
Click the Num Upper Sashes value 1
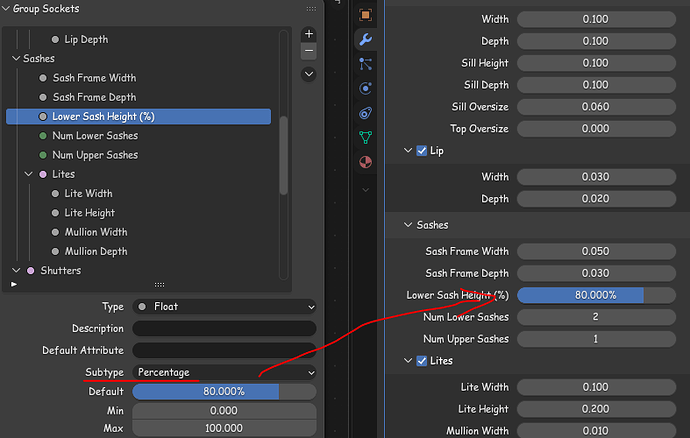(596, 339)
